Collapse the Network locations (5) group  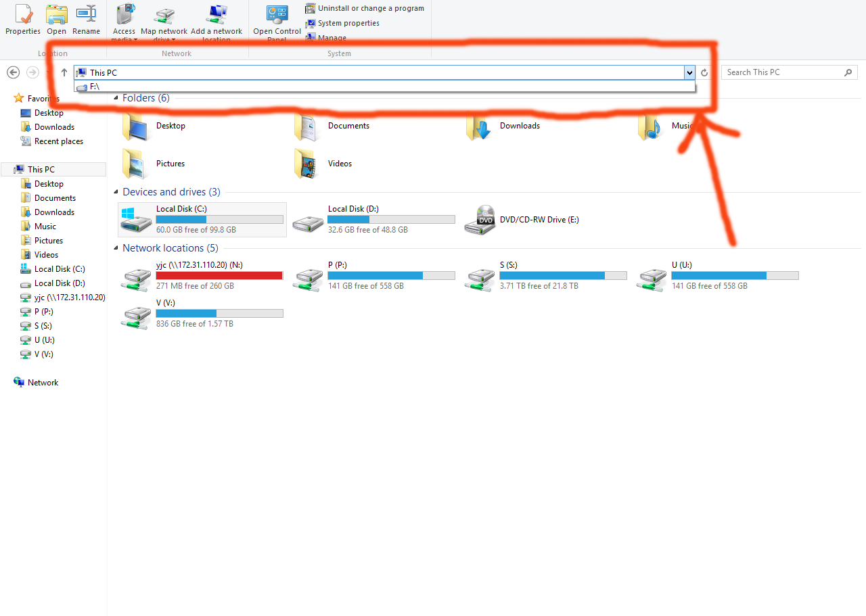click(x=116, y=249)
